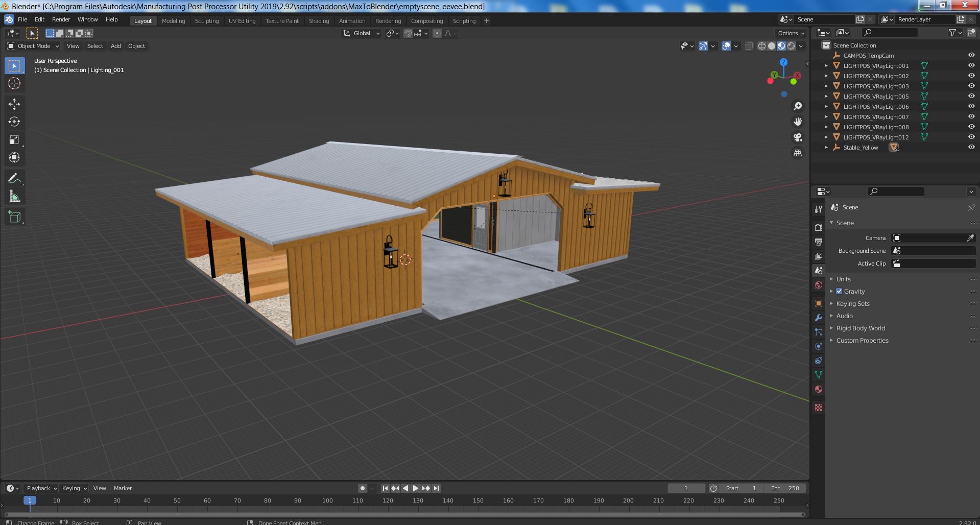
Task: Open the Render menu
Action: click(x=61, y=19)
